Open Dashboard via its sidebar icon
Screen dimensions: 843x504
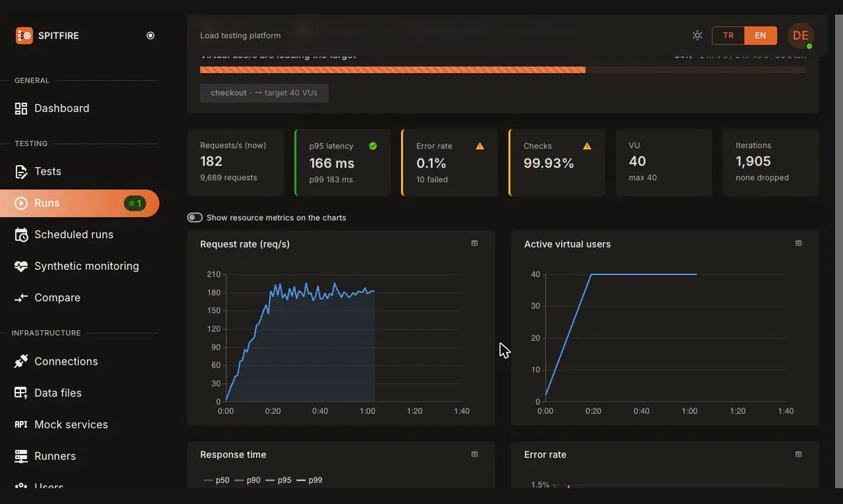coord(21,108)
